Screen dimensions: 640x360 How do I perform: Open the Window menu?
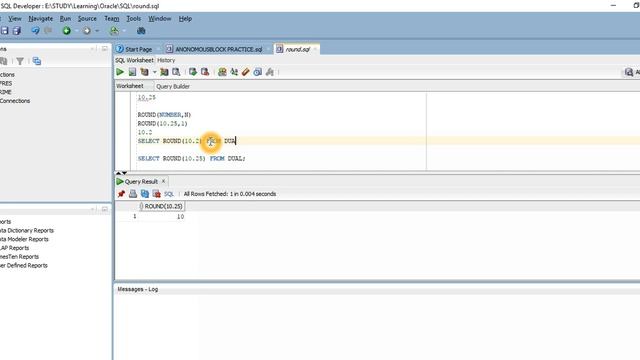[160, 19]
